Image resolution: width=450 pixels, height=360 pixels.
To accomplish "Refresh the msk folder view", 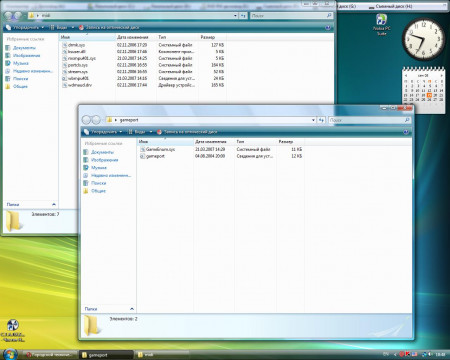I will [243, 16].
